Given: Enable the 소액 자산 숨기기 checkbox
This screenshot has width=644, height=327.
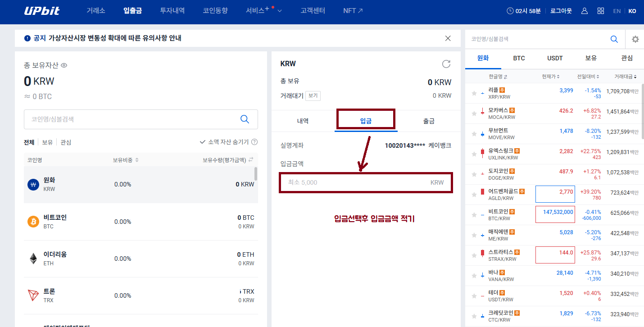Looking at the screenshot, I should click(203, 142).
